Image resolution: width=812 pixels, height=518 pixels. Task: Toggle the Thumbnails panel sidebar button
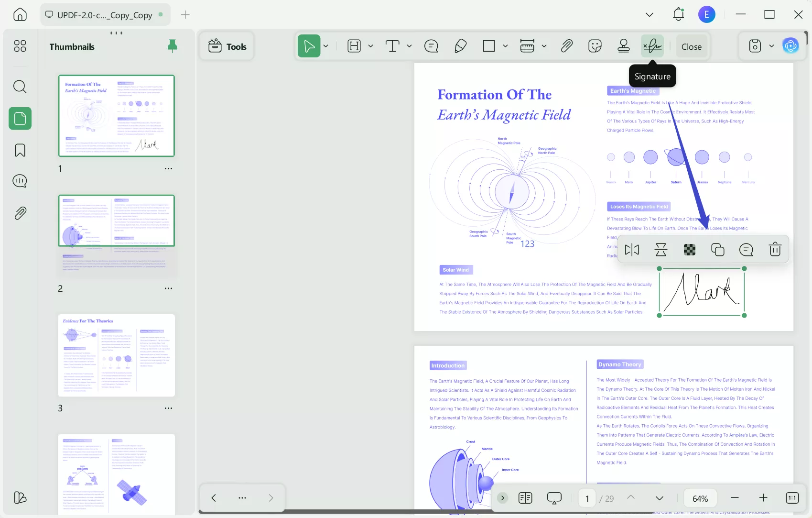tap(20, 118)
